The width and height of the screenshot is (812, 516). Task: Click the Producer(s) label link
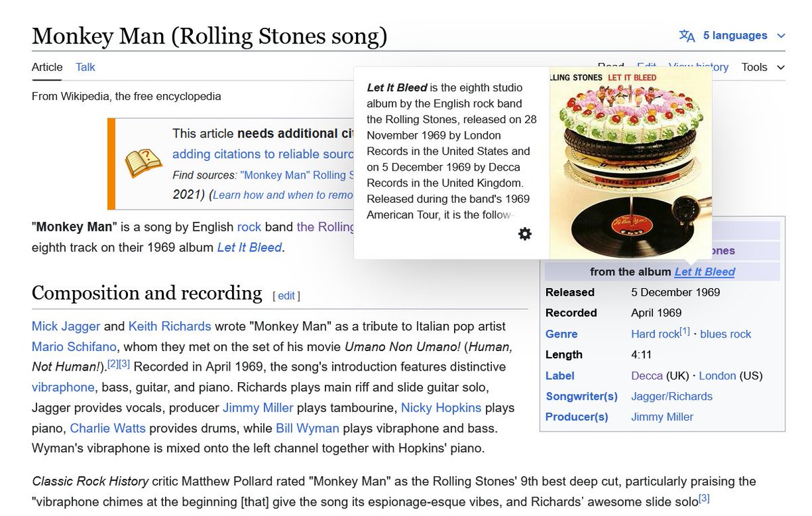pos(577,417)
